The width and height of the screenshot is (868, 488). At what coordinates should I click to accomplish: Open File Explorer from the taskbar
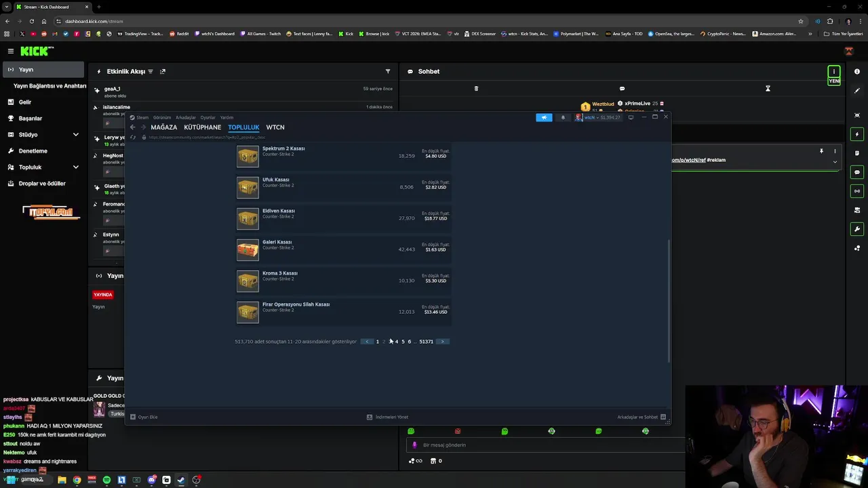(x=62, y=480)
